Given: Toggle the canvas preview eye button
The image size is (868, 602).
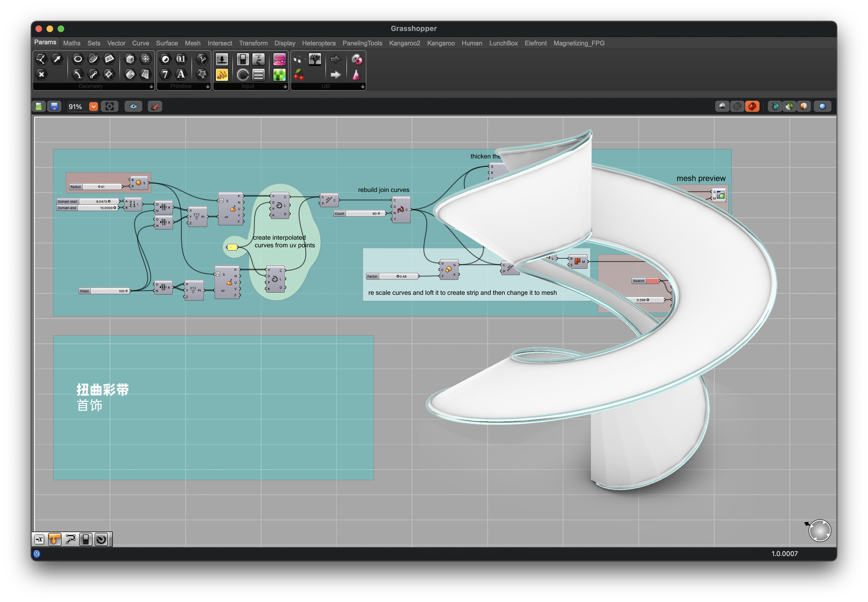Looking at the screenshot, I should pyautogui.click(x=133, y=107).
